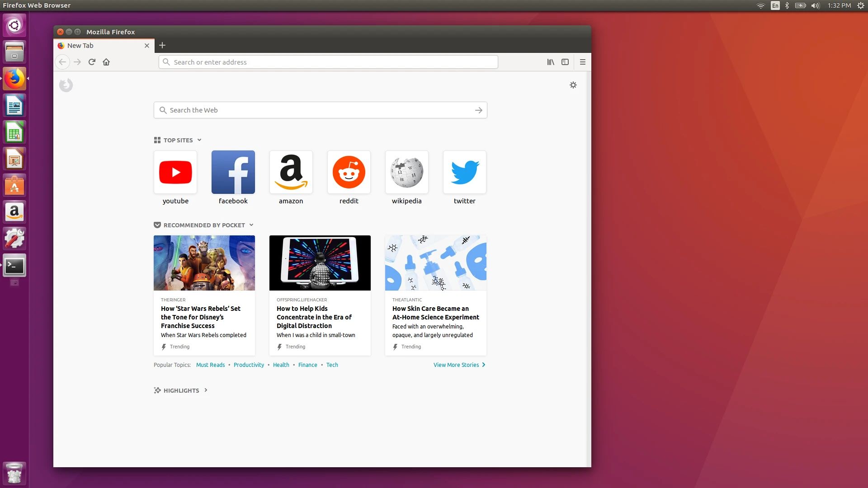Open the Star Wars Rebels article thumbnail
Screen dimensions: 868x488
coord(204,263)
